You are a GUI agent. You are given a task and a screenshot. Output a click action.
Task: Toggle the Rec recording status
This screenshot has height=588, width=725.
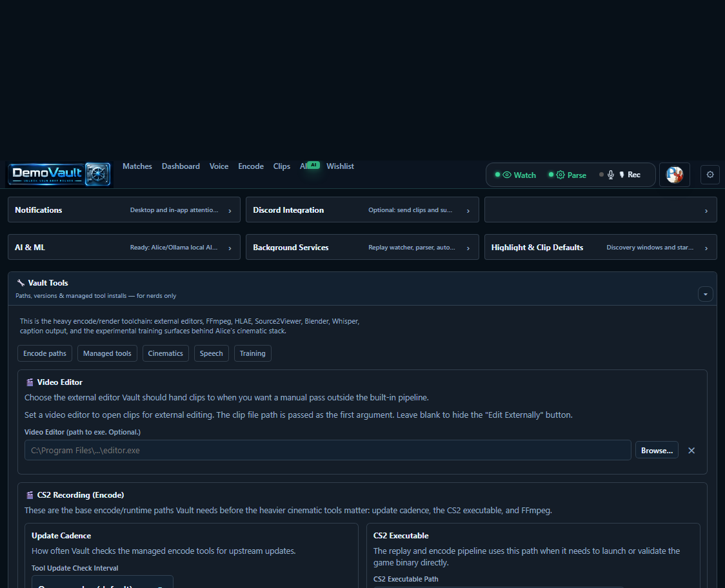pyautogui.click(x=620, y=175)
